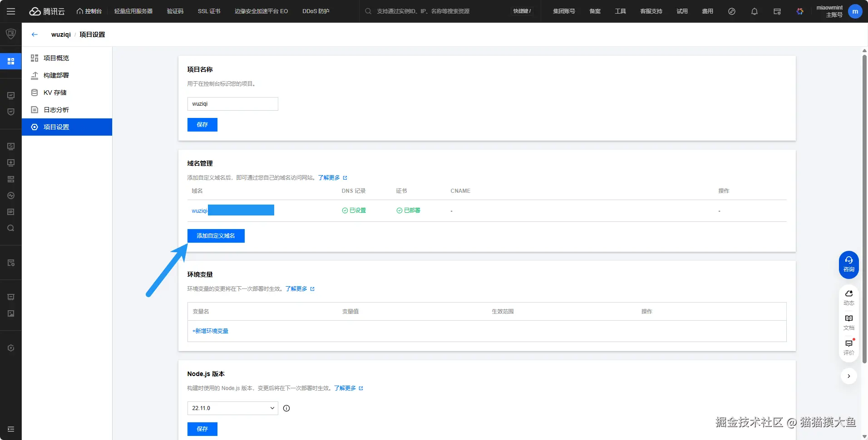868x440 pixels.
Task: Save the Node.js version
Action: [x=202, y=429]
